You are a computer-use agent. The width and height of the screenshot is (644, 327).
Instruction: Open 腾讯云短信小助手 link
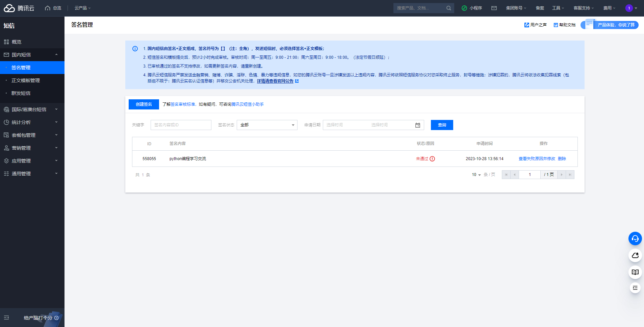pyautogui.click(x=248, y=104)
